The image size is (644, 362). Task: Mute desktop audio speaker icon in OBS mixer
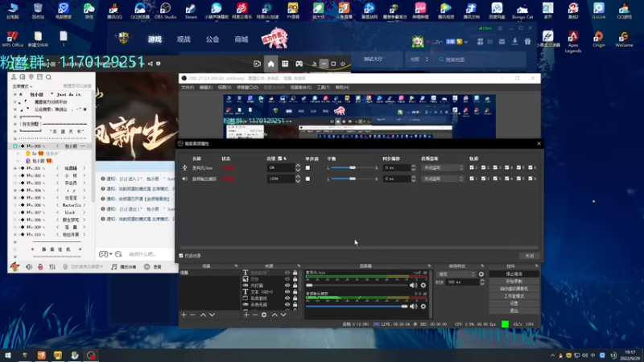click(414, 306)
